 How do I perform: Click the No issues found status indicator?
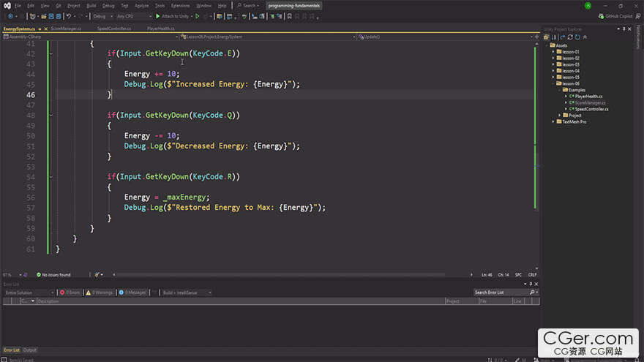[53, 275]
